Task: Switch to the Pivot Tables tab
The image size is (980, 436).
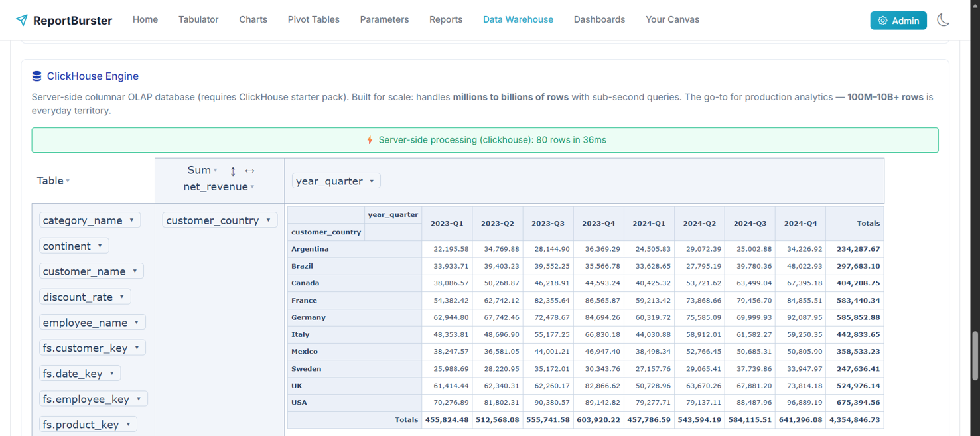Action: [x=313, y=19]
